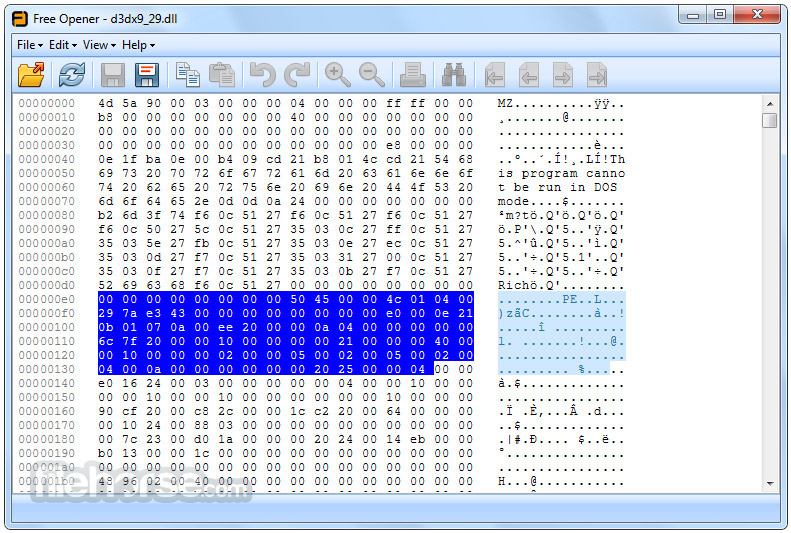Screen dimensions: 791x533
Task: Click offset 00000070 address
Action: (47, 201)
